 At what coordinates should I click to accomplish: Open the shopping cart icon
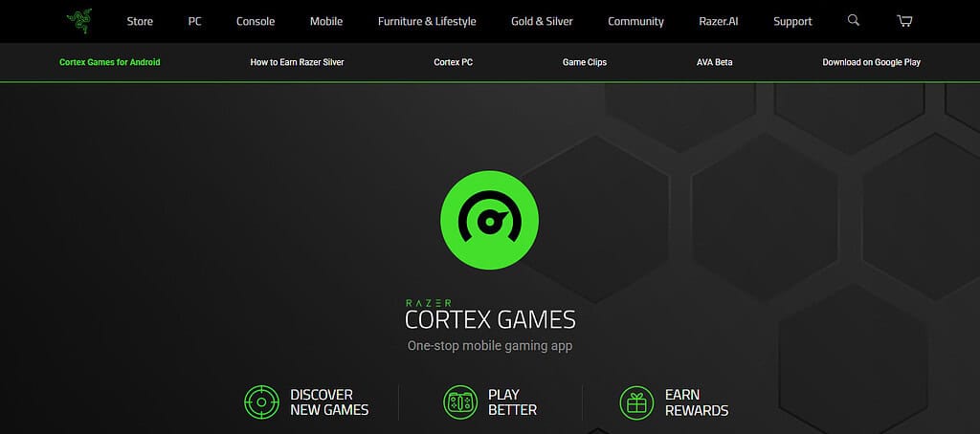click(904, 21)
